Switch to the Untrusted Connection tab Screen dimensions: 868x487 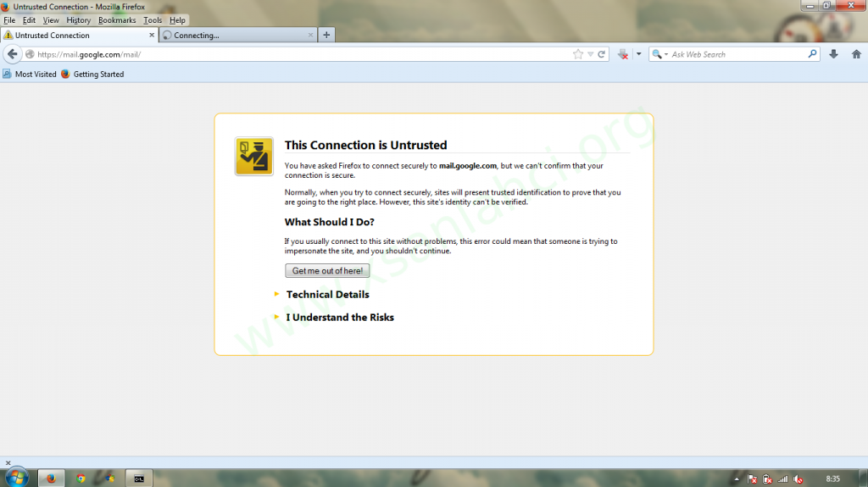tap(79, 35)
